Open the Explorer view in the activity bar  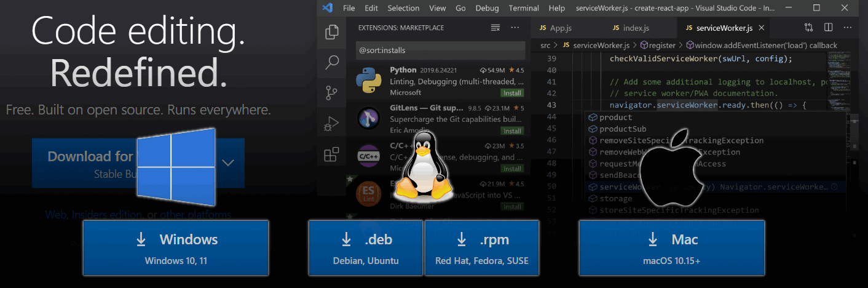tap(332, 31)
